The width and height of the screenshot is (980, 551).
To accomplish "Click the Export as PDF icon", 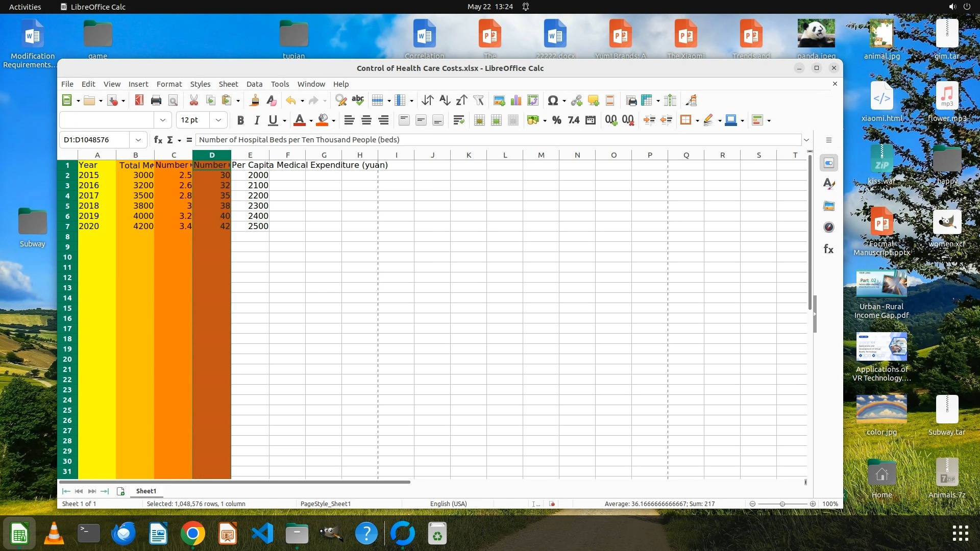I will pos(139,101).
